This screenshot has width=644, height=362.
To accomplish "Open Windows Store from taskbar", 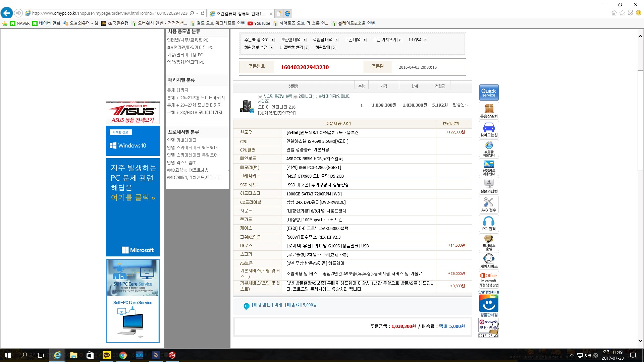I will pyautogui.click(x=90, y=355).
